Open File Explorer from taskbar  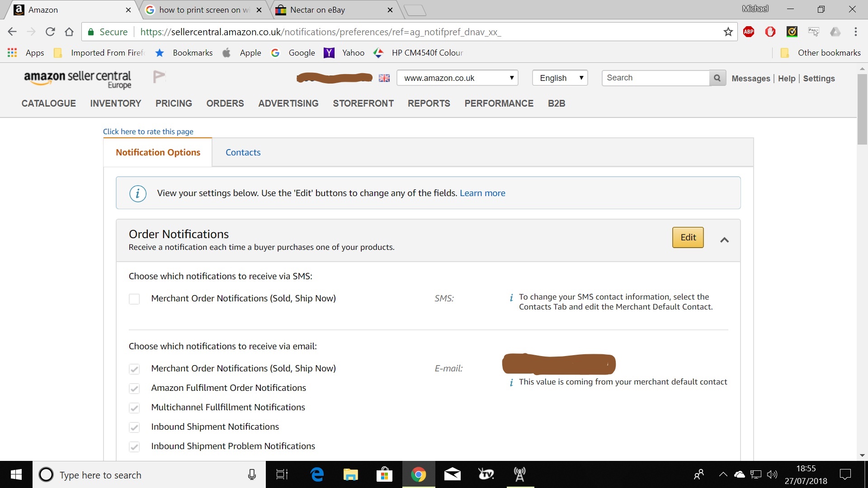tap(350, 474)
